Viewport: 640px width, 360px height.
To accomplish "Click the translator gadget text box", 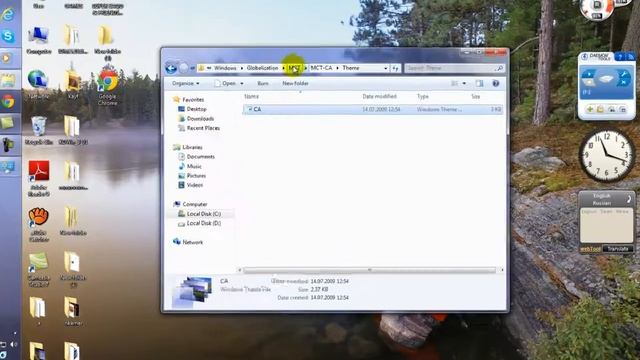I will pyautogui.click(x=607, y=225).
